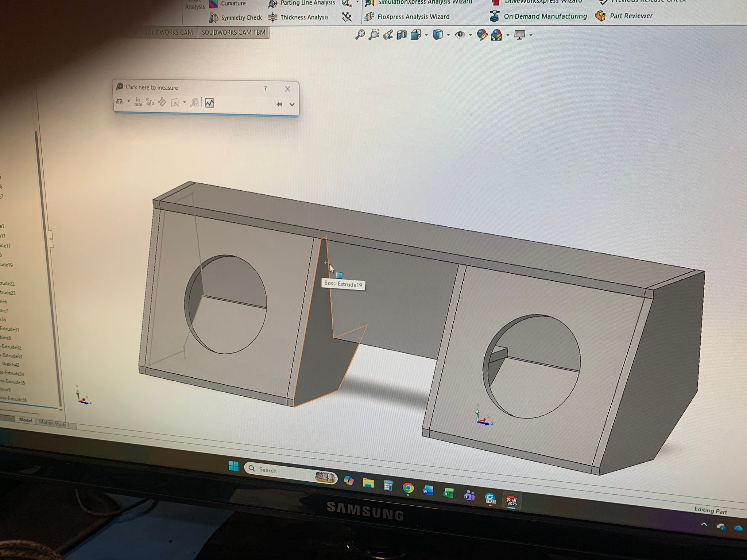Switch to SOLIDWORKS CAM TBM tab
This screenshot has width=747, height=560.
pos(233,32)
